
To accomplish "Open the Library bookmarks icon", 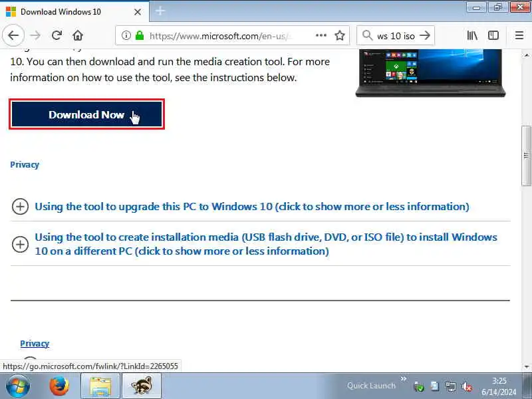I will pyautogui.click(x=472, y=35).
